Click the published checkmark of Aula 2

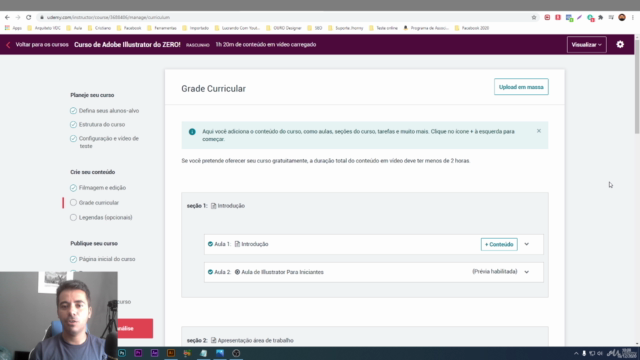210,272
